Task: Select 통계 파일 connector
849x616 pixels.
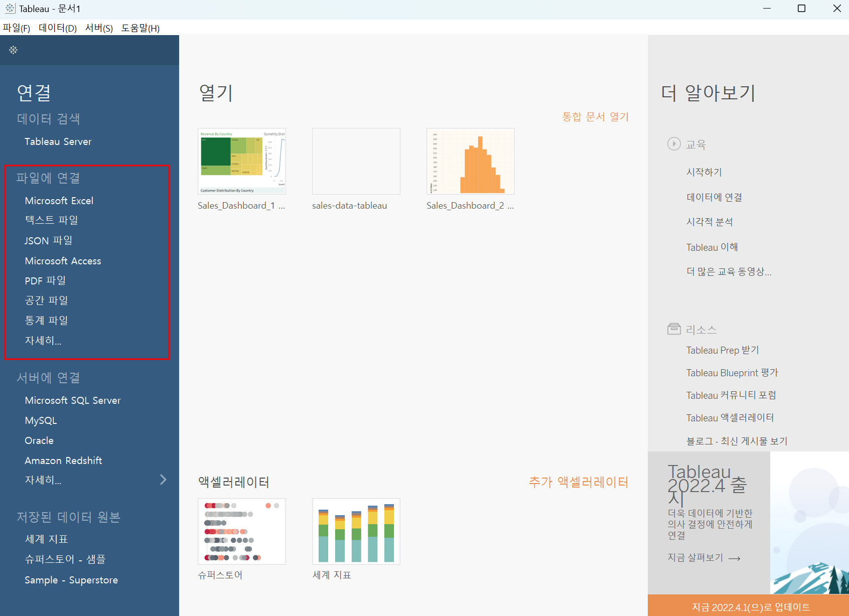Action: tap(47, 320)
